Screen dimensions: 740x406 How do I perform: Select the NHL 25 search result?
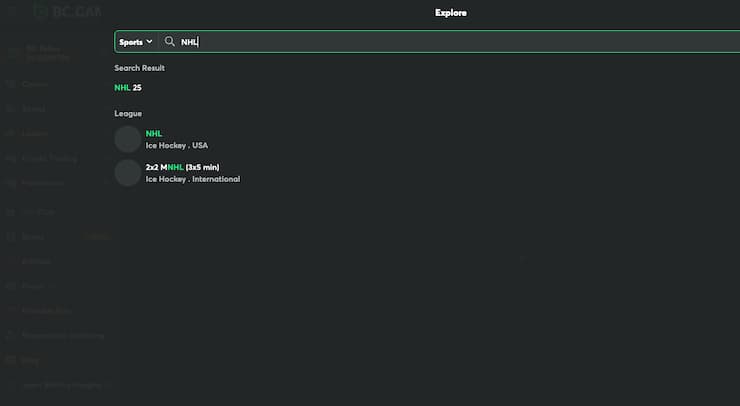[128, 88]
